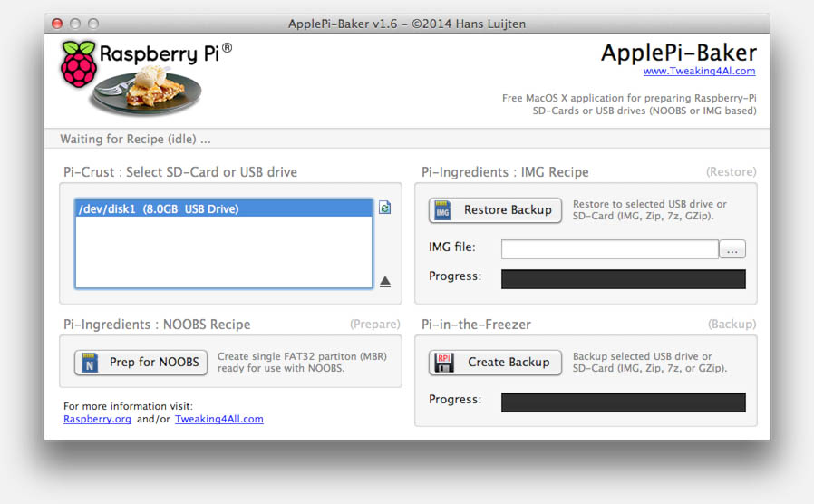814x504 pixels.
Task: Click the zoom window button
Action: [x=93, y=24]
